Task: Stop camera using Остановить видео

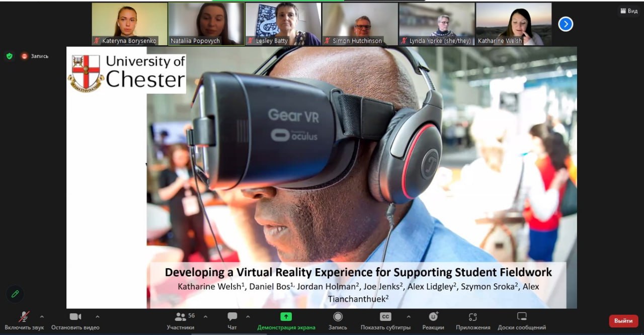Action: (75, 321)
